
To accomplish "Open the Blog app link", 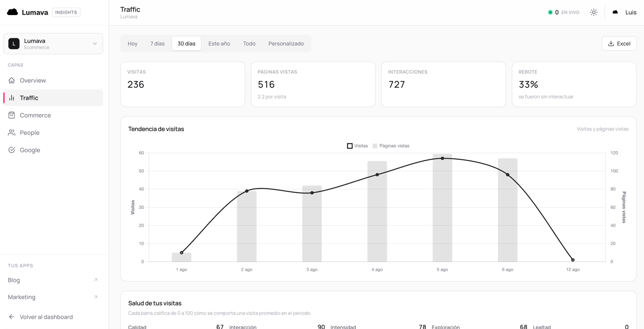I will click(x=53, y=280).
